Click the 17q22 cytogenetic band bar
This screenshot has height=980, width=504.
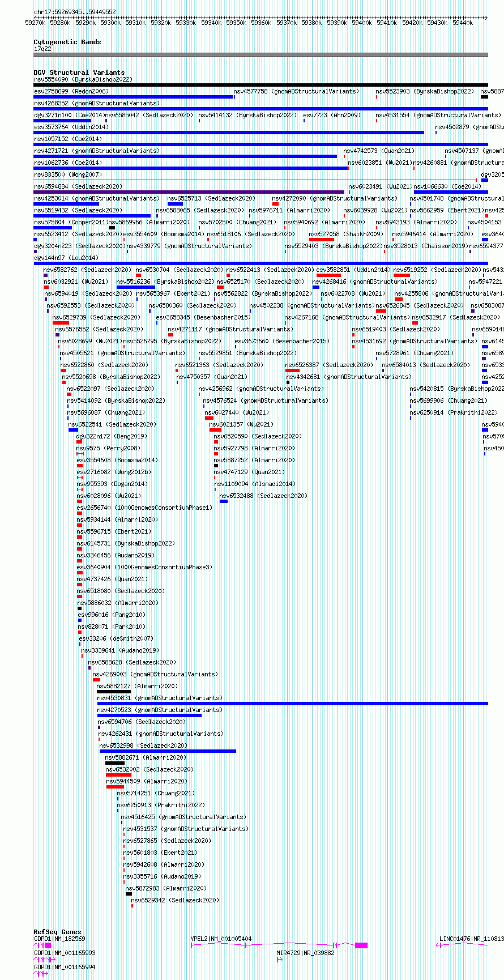261,55
